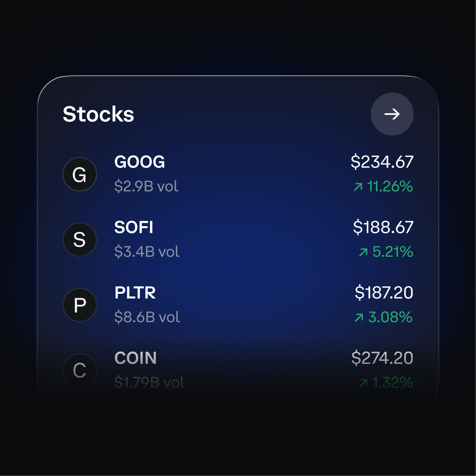This screenshot has width=476, height=476.
Task: Click the green arrow next to 5.21%
Action: 362,252
